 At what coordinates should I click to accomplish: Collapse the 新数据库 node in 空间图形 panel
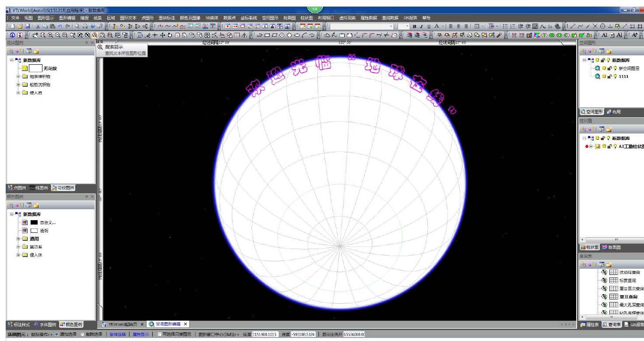(585, 60)
